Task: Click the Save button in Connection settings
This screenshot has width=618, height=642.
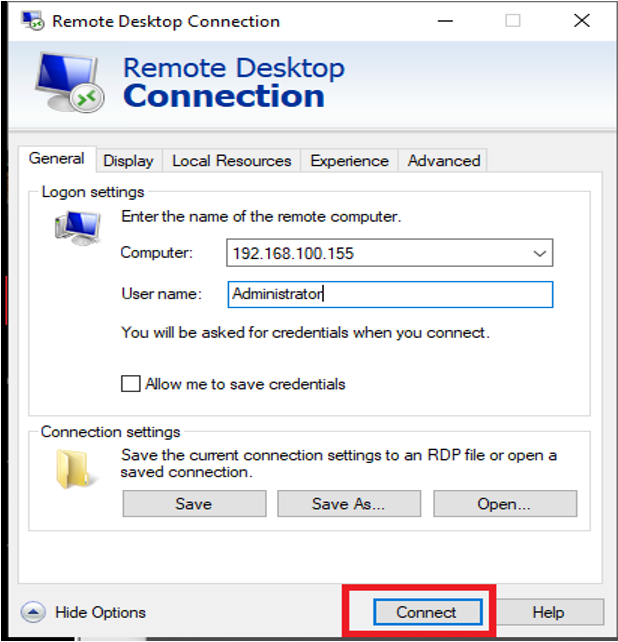Action: click(x=194, y=503)
